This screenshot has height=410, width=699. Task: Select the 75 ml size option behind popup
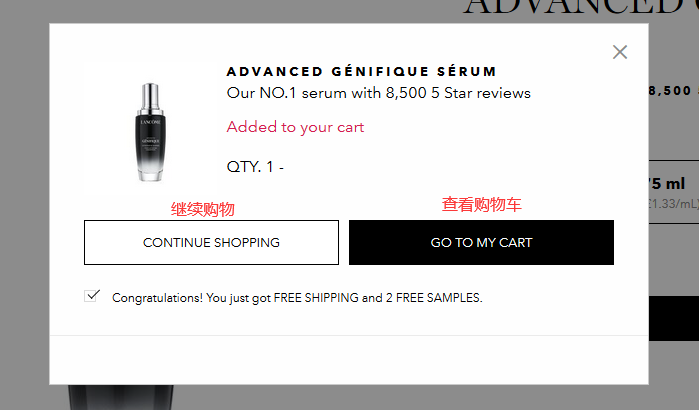pyautogui.click(x=672, y=185)
